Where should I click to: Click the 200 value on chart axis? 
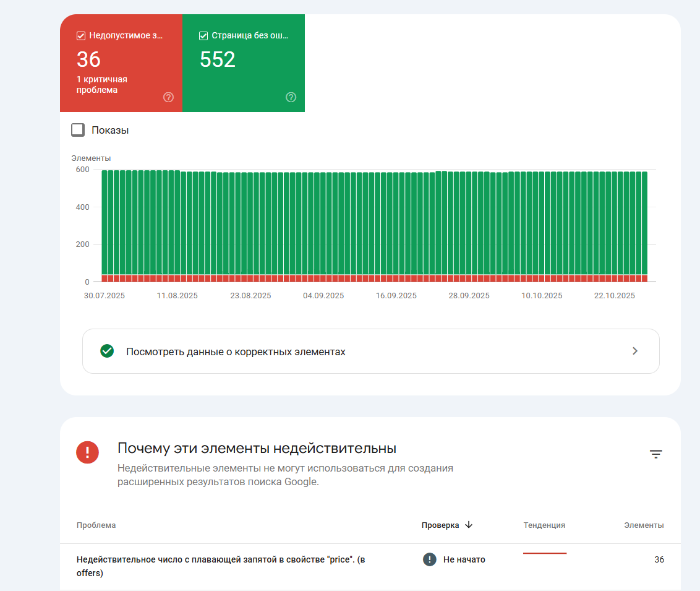click(x=83, y=244)
